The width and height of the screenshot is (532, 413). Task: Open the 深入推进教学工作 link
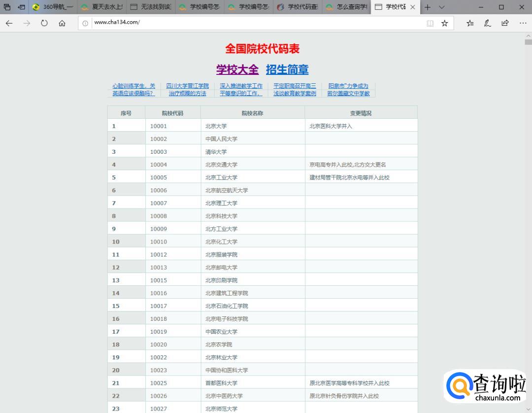coord(241,86)
